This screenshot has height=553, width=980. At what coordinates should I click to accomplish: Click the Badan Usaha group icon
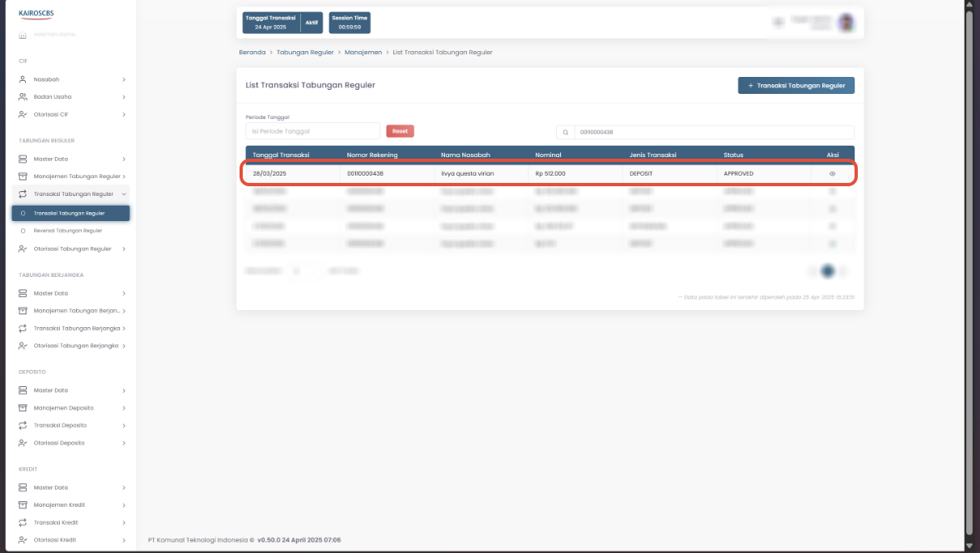pos(23,97)
